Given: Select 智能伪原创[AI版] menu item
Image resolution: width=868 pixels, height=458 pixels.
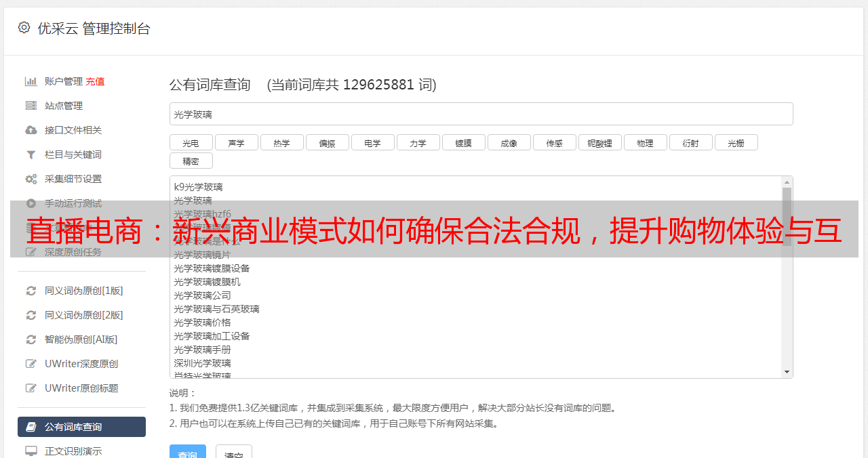Looking at the screenshot, I should [81, 339].
